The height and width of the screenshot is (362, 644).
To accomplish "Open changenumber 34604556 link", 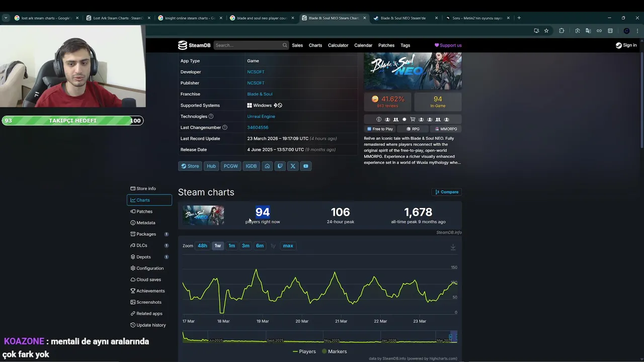I will [258, 127].
